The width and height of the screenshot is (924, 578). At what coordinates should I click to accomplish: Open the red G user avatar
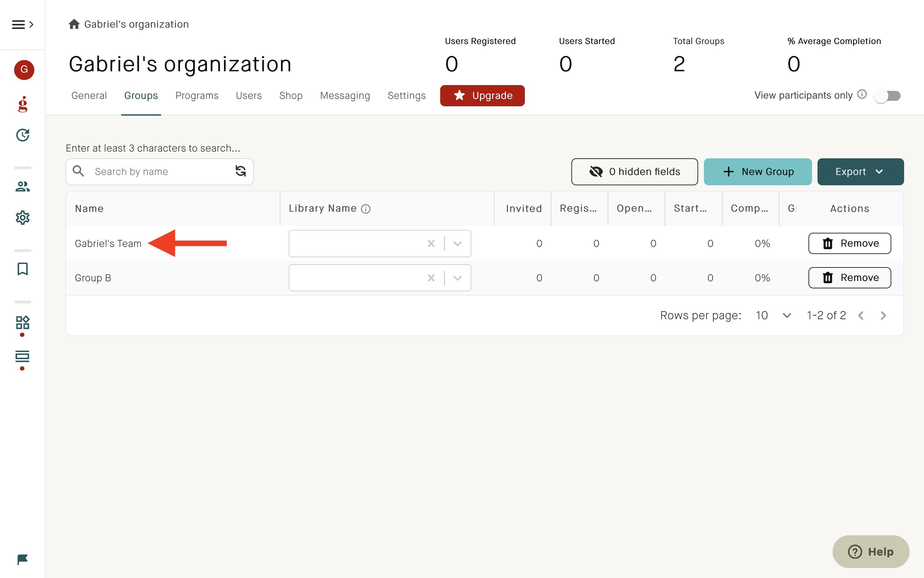click(x=24, y=70)
